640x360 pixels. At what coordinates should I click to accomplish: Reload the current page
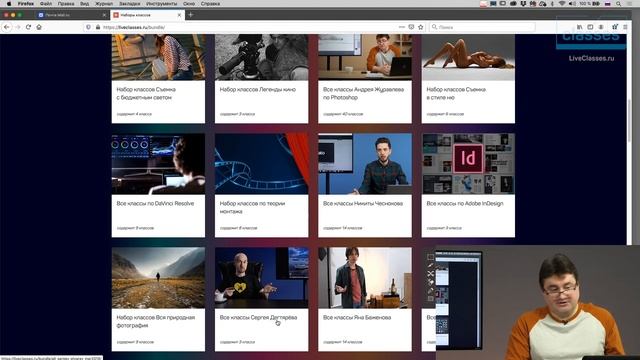pos(28,27)
